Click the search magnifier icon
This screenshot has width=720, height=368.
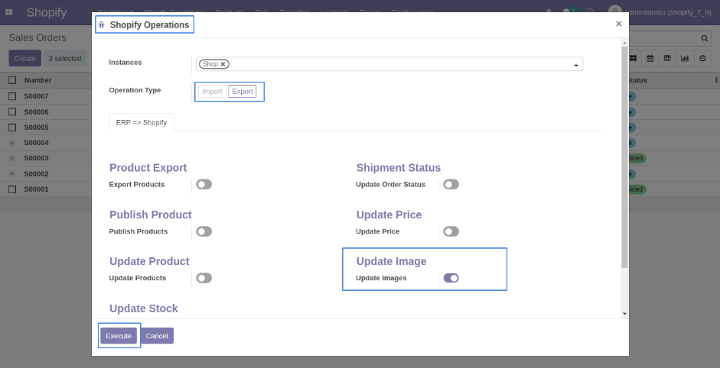click(704, 39)
